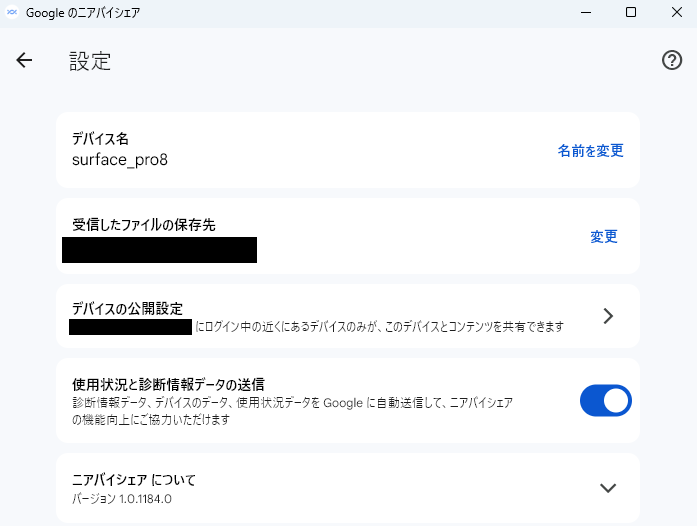Click the デバイス名 label
Image resolution: width=697 pixels, height=526 pixels.
pyautogui.click(x=100, y=139)
